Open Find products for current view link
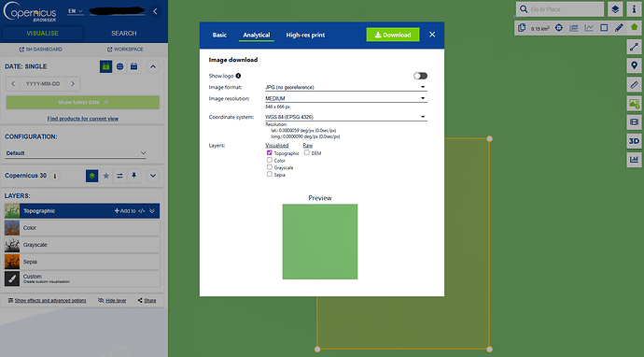 coord(82,119)
